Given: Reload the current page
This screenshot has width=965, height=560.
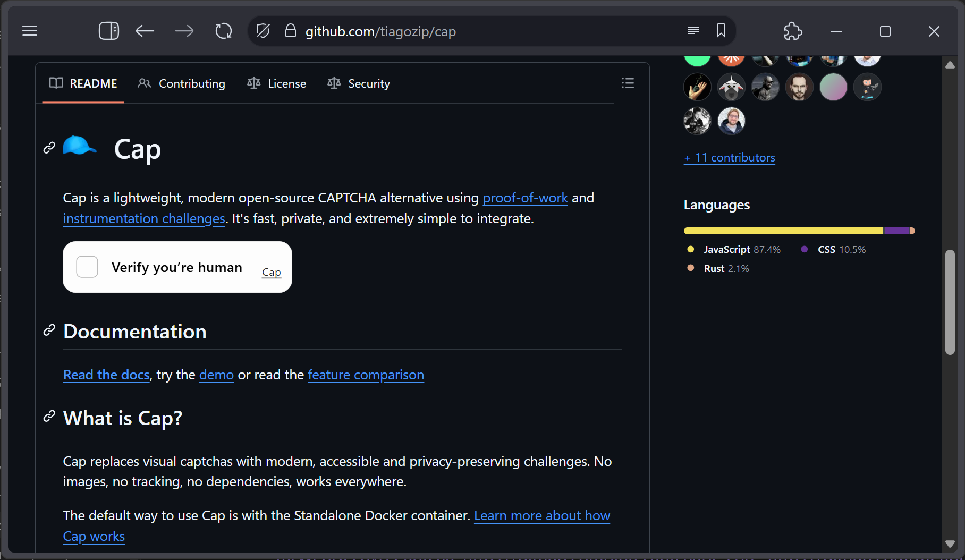Looking at the screenshot, I should point(224,31).
